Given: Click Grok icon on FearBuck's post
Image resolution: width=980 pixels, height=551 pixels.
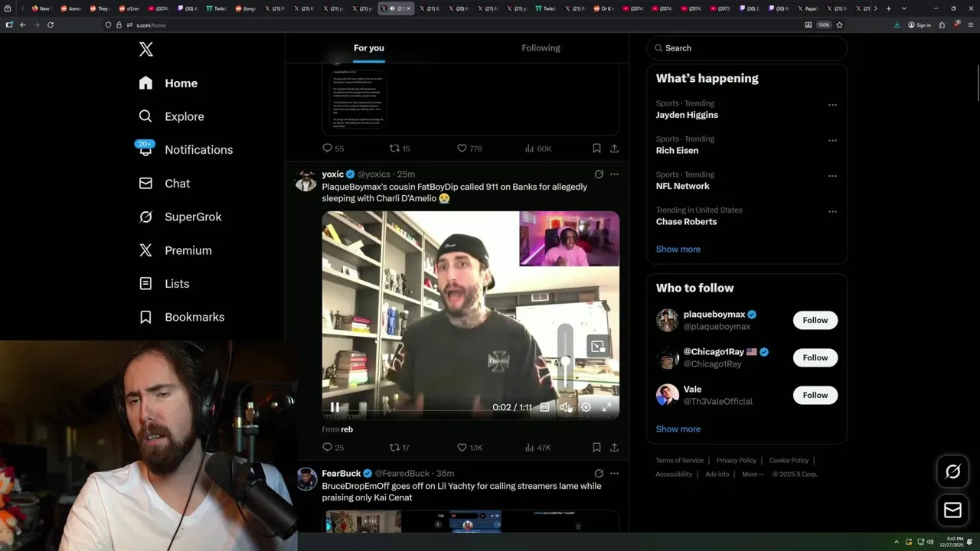Looking at the screenshot, I should [599, 474].
